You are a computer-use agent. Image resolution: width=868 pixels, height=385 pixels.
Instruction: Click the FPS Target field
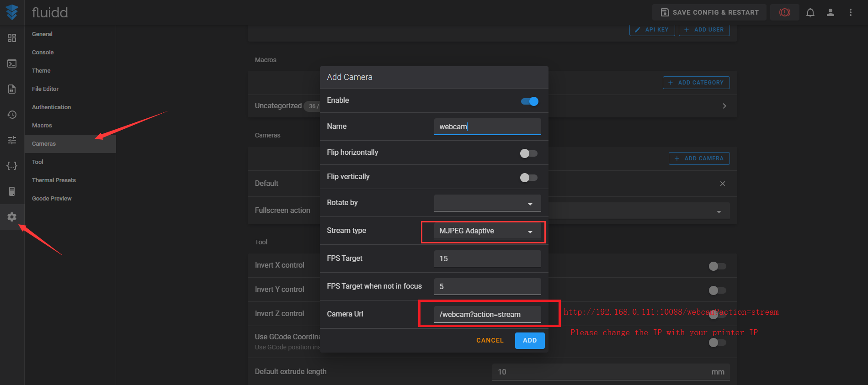[487, 258]
